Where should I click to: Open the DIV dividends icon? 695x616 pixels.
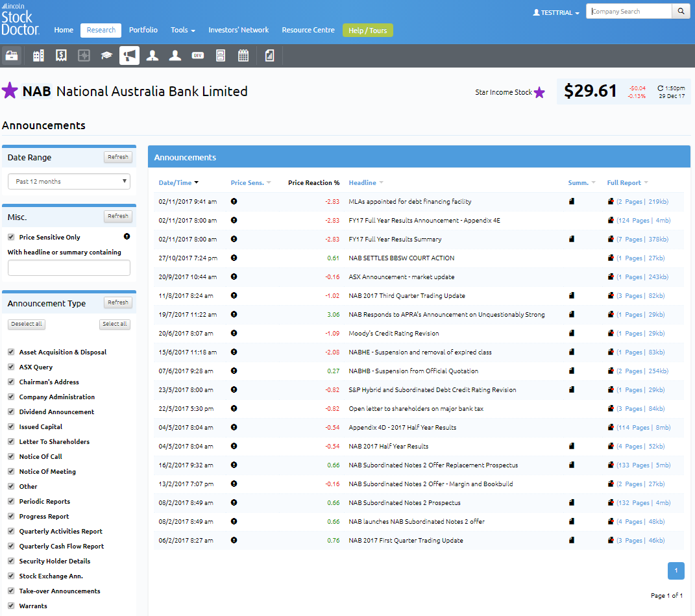[x=198, y=55]
